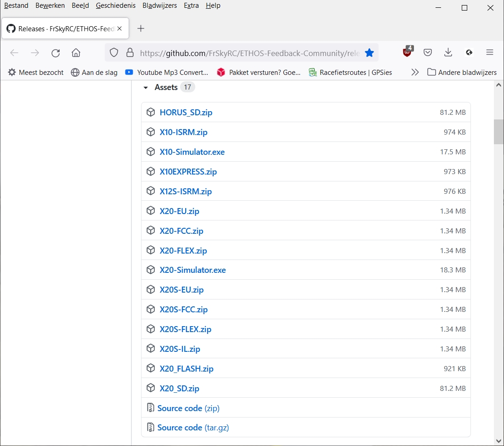Click package icon beside X10-Simulator.exe

[151, 152]
